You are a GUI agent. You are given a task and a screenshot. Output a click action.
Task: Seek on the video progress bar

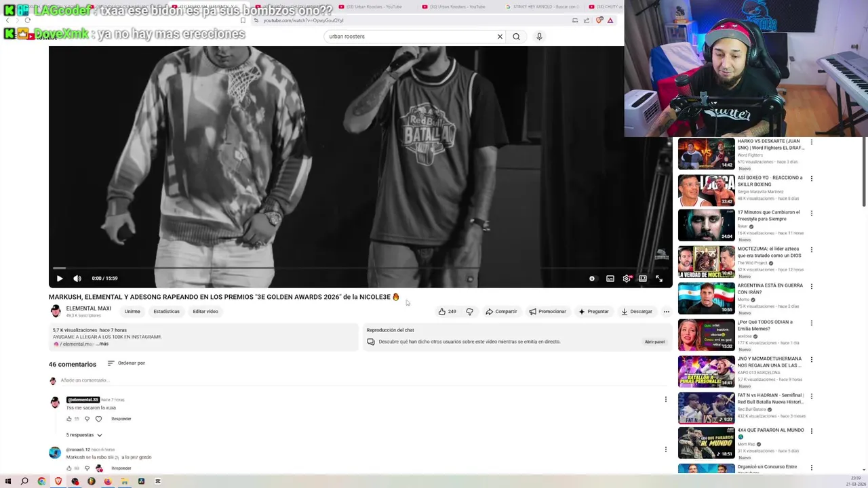[x=360, y=268]
